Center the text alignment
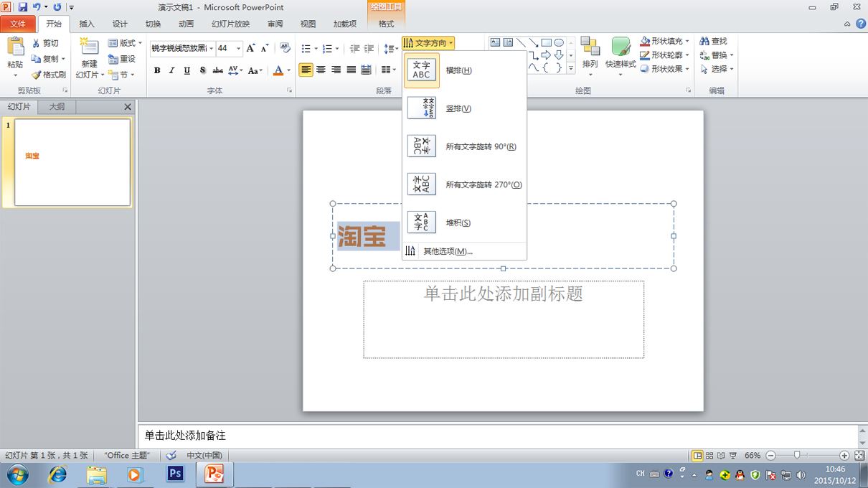 click(x=321, y=70)
